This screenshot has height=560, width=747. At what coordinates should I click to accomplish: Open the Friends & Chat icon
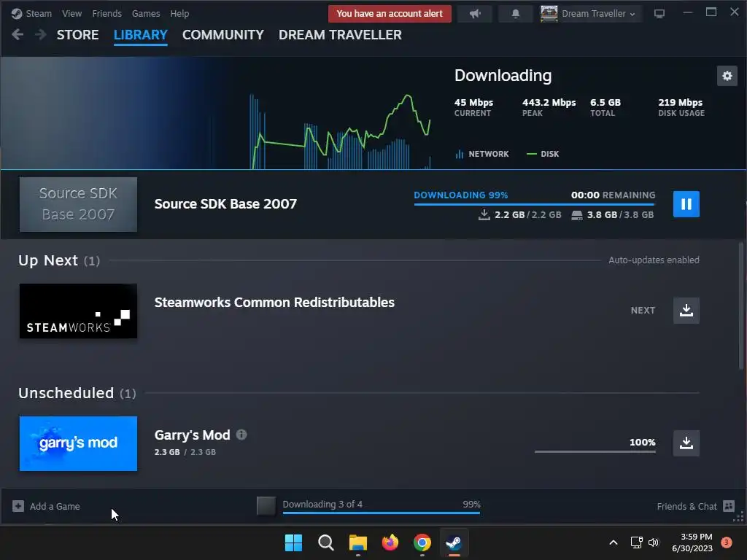click(729, 506)
